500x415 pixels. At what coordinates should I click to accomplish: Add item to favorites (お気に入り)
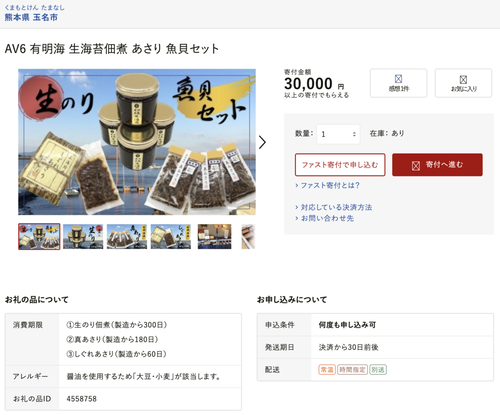(x=463, y=83)
